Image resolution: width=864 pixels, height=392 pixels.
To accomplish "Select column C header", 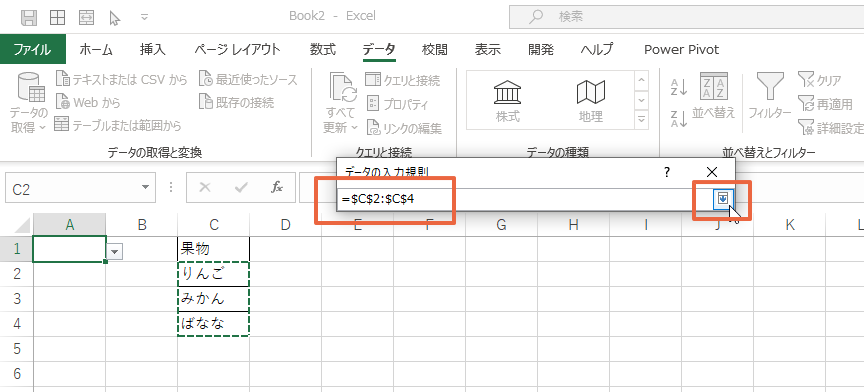I will click(x=214, y=224).
